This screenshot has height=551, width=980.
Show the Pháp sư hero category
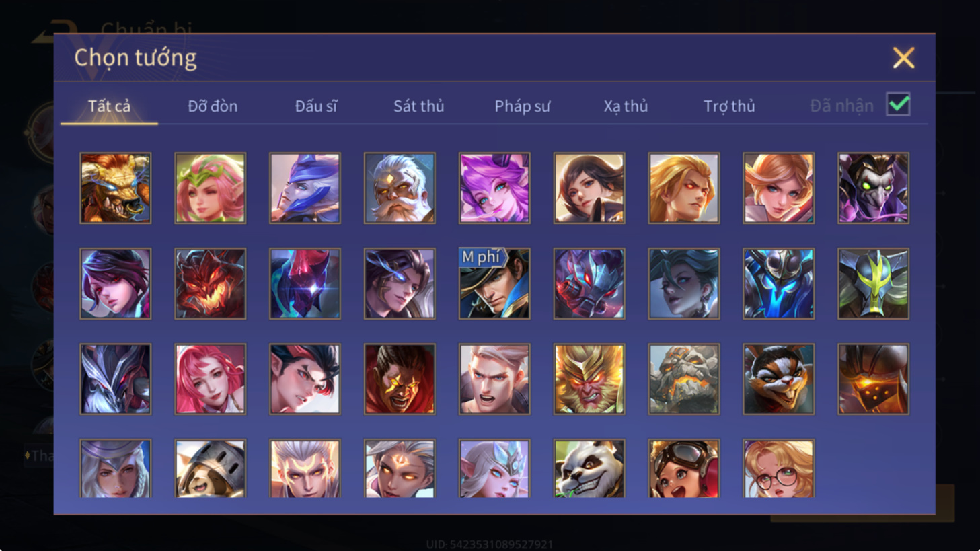[522, 106]
